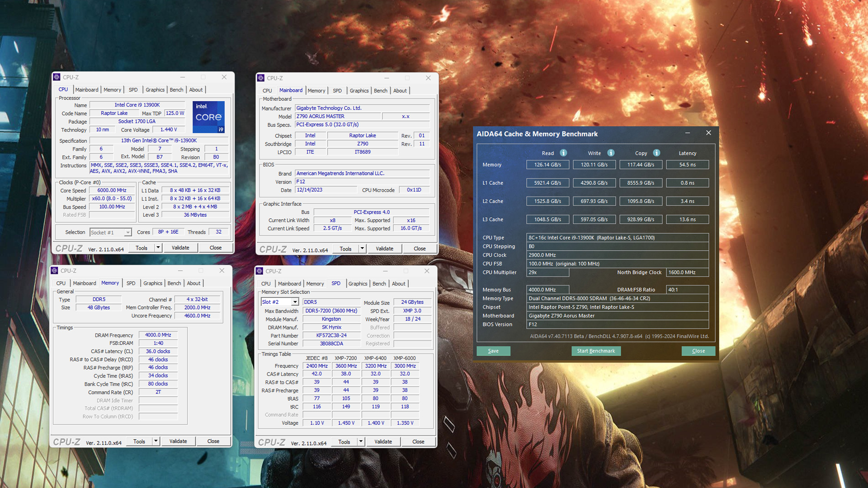
Task: Click Memory Latency value 54.5 ns
Action: pyautogui.click(x=687, y=165)
